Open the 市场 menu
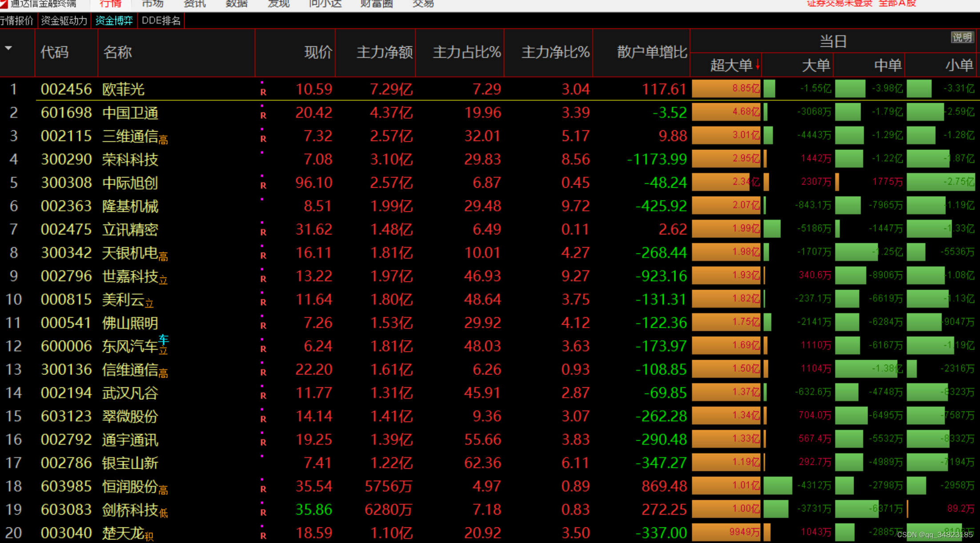Image resolution: width=980 pixels, height=543 pixels. (153, 4)
